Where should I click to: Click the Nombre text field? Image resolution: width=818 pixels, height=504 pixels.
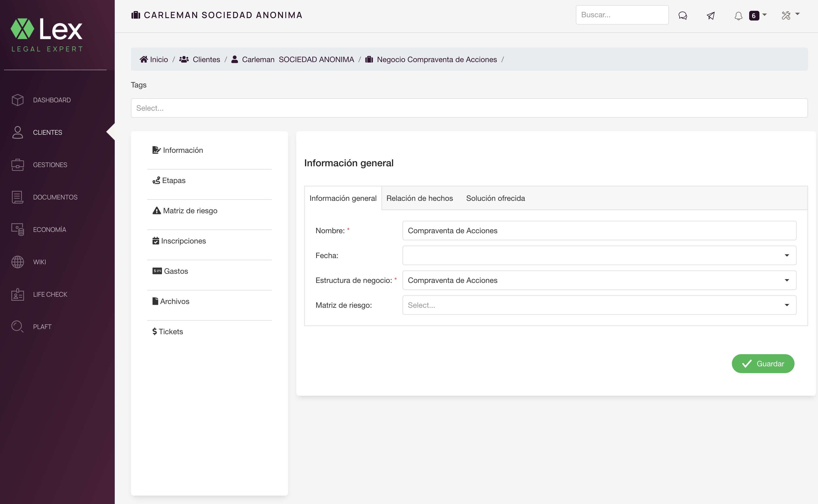[599, 231]
